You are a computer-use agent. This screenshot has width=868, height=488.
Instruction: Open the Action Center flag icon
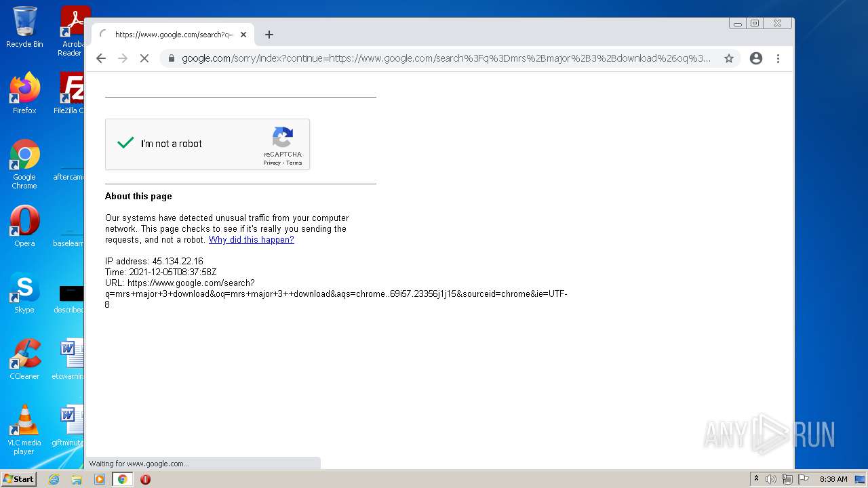804,479
